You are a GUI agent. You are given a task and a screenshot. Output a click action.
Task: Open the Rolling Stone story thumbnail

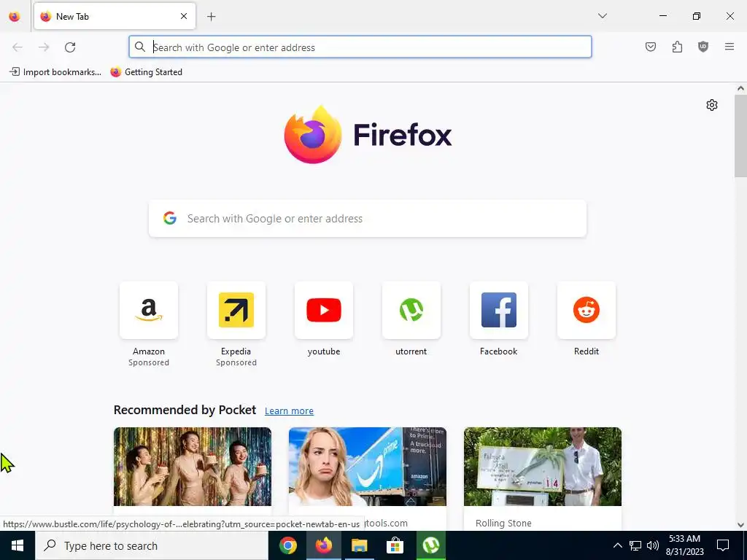543,467
